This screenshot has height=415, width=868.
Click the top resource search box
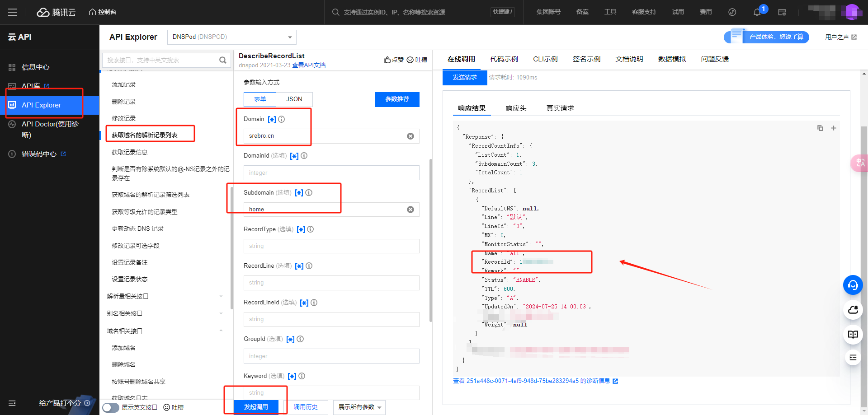[x=423, y=12]
